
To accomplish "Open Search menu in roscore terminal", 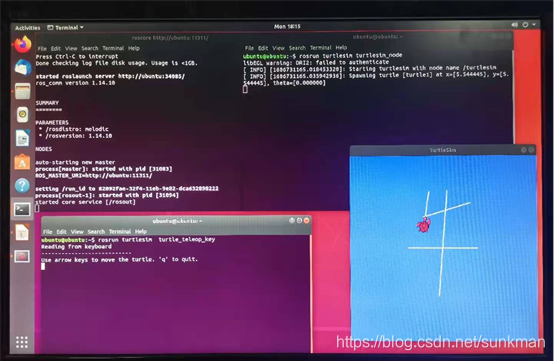I will (90, 48).
